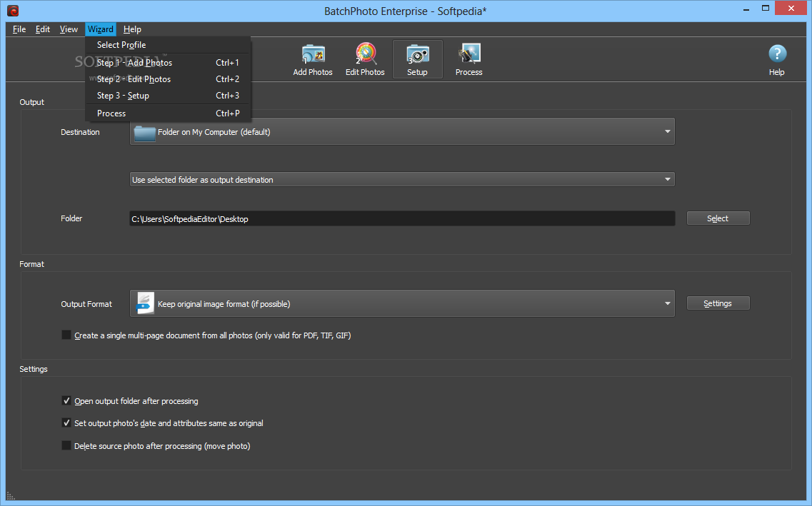Close the BatchPhoto window
This screenshot has height=506, width=812.
pos(791,9)
